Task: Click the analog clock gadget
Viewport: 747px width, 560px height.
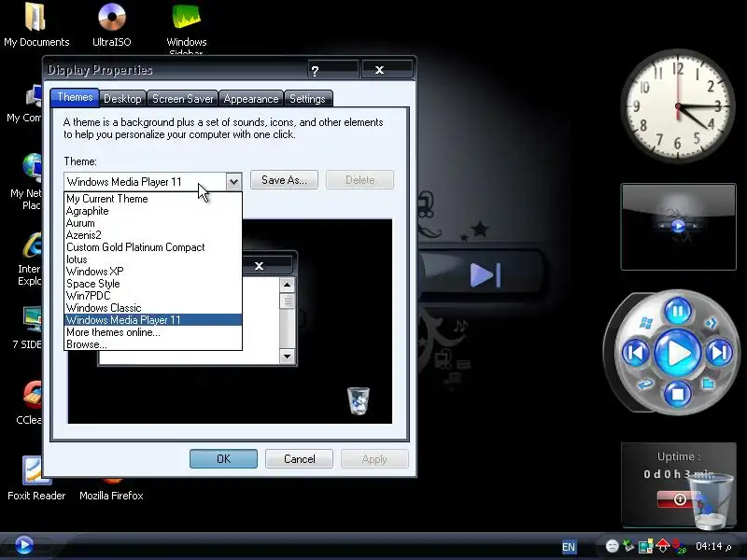Action: tap(678, 106)
